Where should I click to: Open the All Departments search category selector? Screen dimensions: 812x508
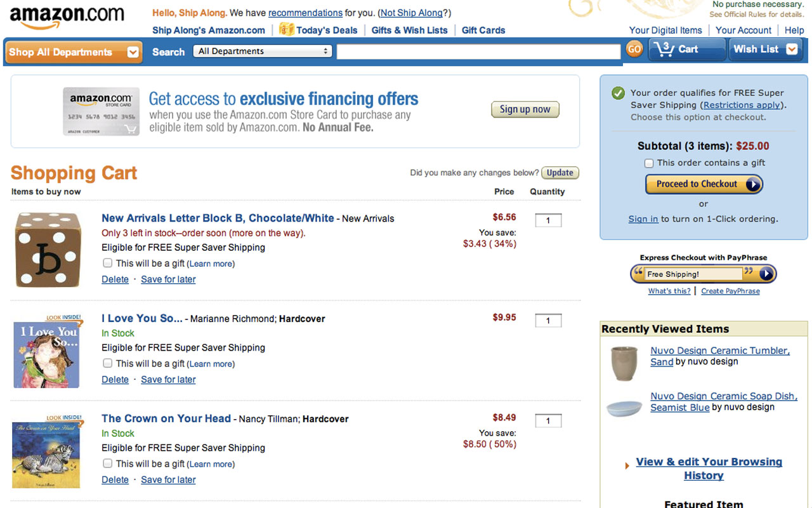pos(263,51)
